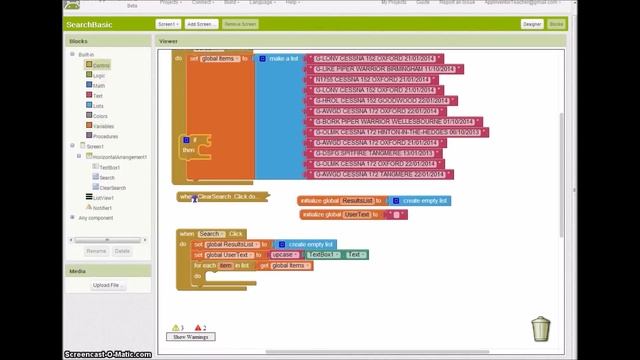Click the viewer vertical scrollbar
The width and height of the screenshot is (640, 360).
[x=562, y=176]
